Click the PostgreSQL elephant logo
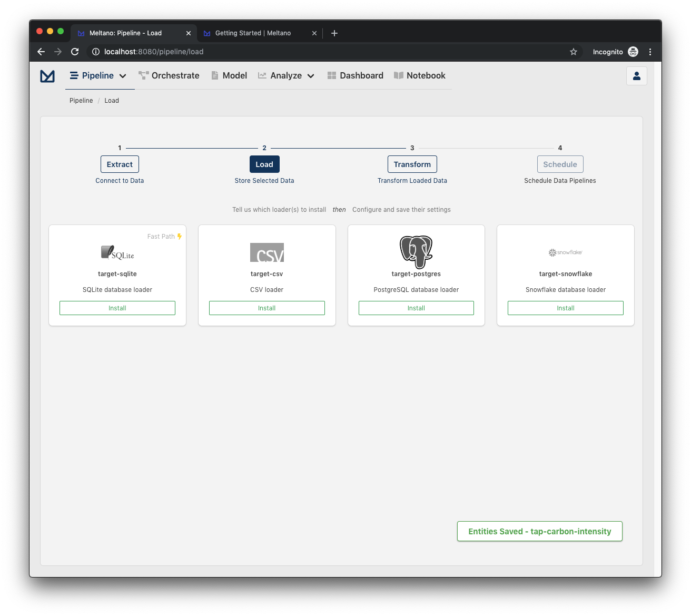 pos(416,252)
